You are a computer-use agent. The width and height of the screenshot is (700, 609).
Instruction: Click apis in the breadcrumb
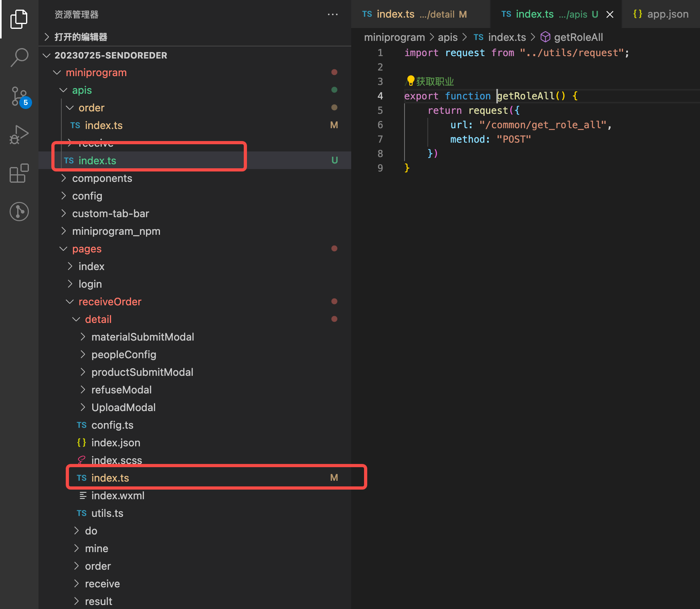447,37
